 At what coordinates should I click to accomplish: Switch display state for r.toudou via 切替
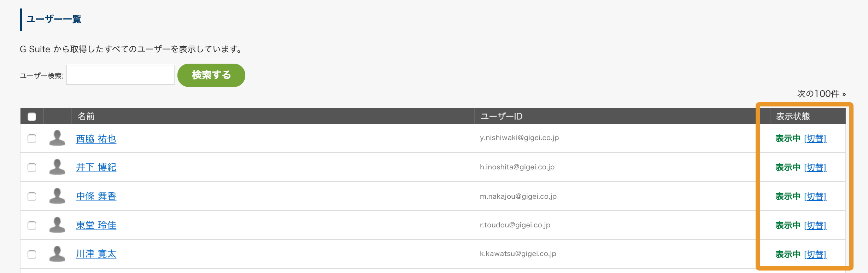tap(815, 225)
